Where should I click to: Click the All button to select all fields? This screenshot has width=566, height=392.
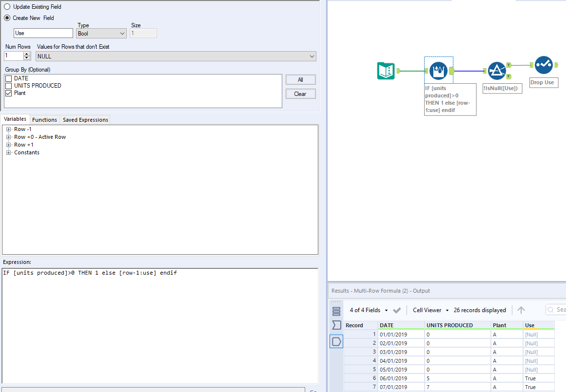click(300, 79)
